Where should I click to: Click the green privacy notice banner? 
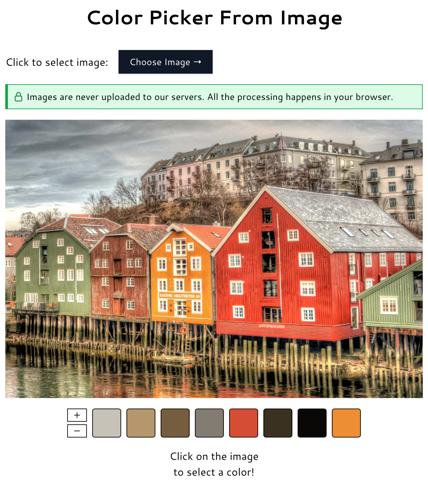[214, 97]
